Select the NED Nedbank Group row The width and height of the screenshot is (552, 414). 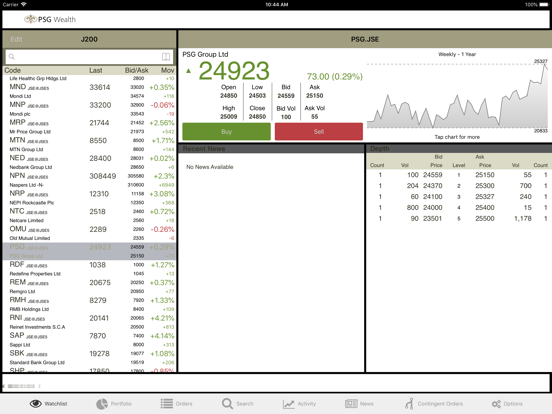[89, 162]
